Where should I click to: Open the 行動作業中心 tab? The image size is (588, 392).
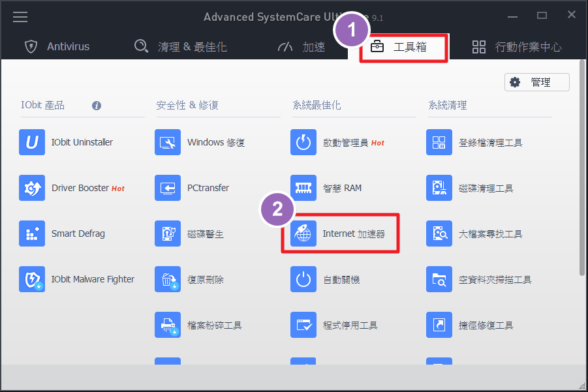517,47
